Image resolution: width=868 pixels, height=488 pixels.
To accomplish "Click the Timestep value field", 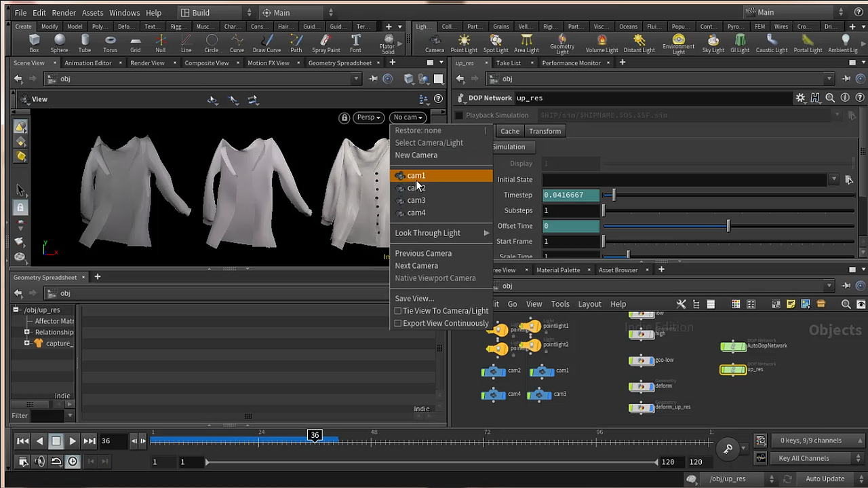I will coord(571,195).
